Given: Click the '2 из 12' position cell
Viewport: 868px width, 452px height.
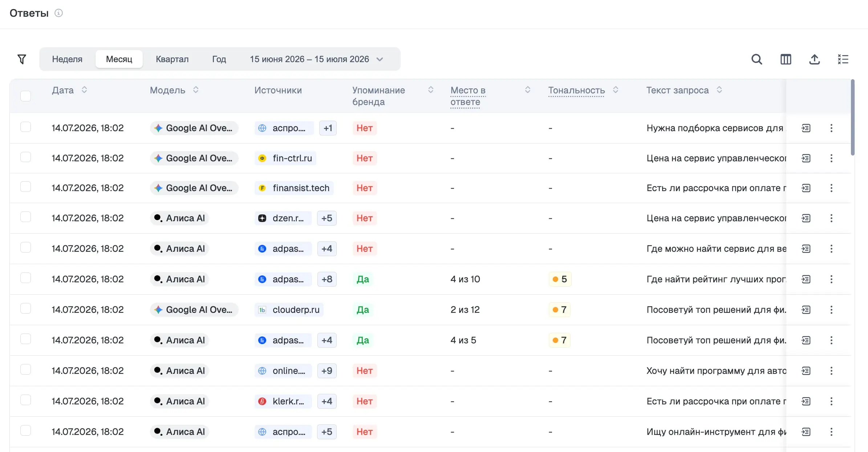Looking at the screenshot, I should [x=465, y=310].
